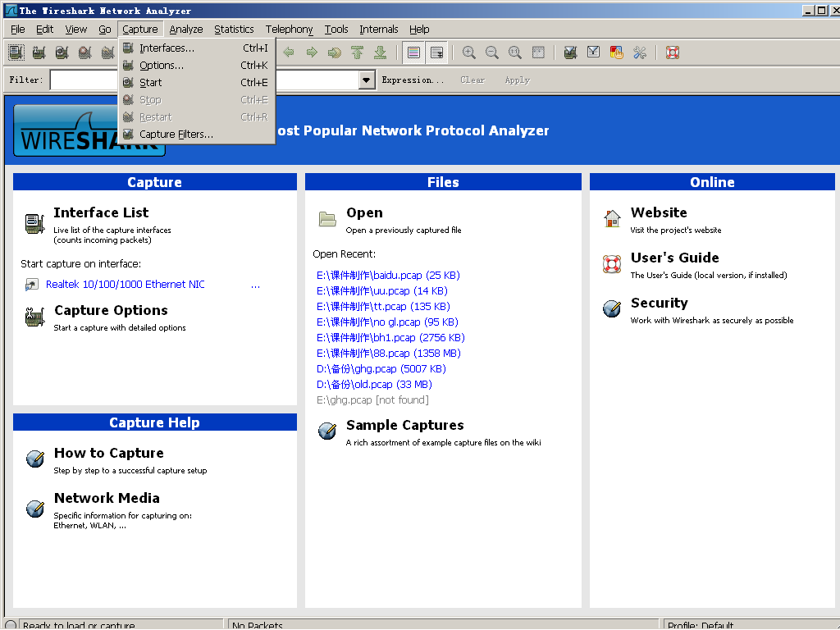Click the Interface List icon in Capture panel
840x630 pixels.
coord(34,222)
